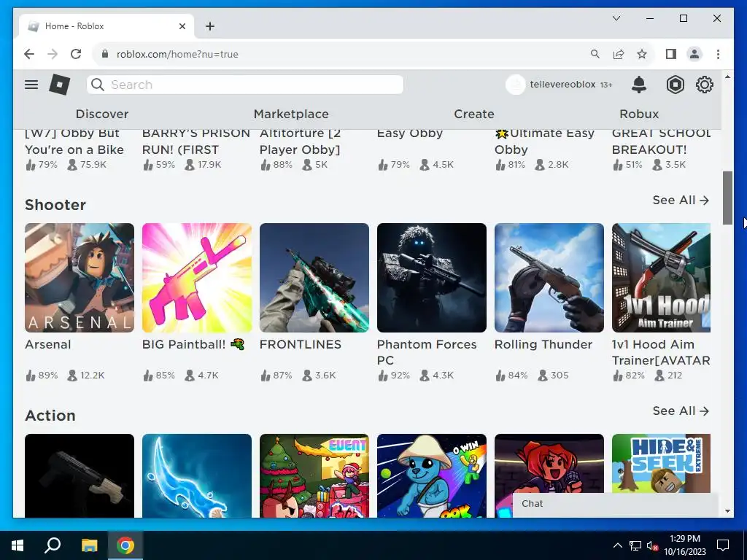
Task: Open the Robux tab
Action: tap(639, 114)
